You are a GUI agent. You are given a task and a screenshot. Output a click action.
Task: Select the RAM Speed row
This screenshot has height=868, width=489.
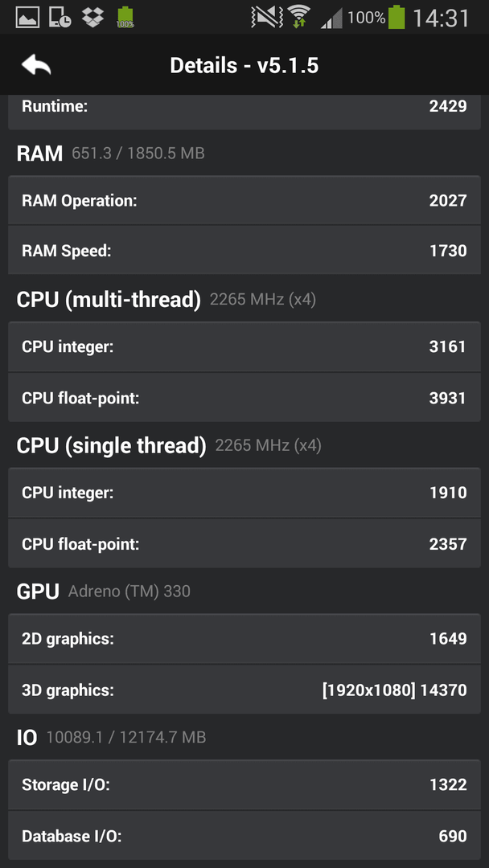point(244,250)
